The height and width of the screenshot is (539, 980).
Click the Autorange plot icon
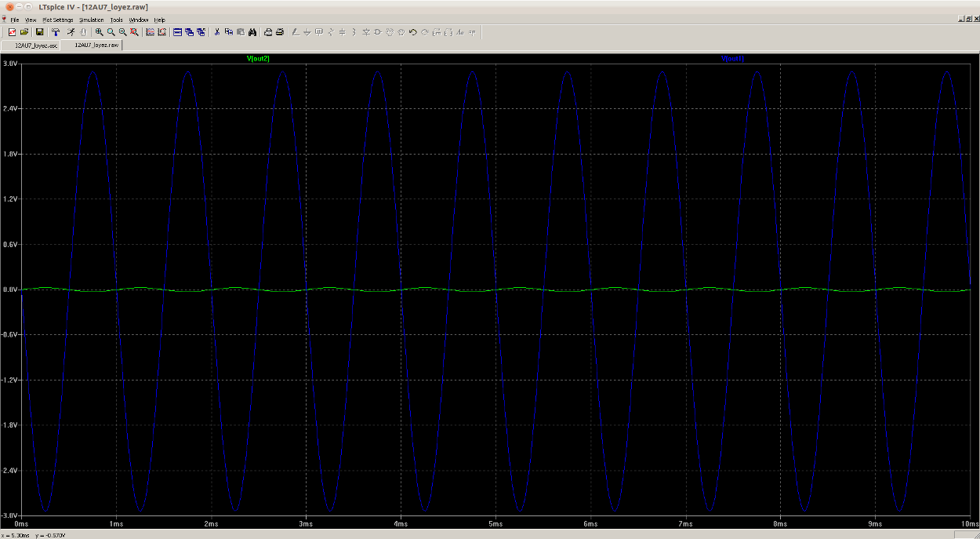tap(150, 32)
